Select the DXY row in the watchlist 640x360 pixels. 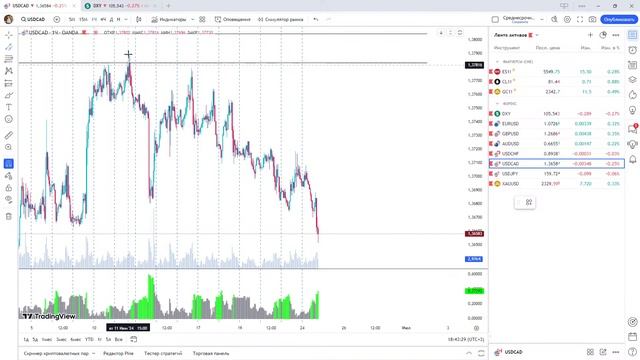557,113
